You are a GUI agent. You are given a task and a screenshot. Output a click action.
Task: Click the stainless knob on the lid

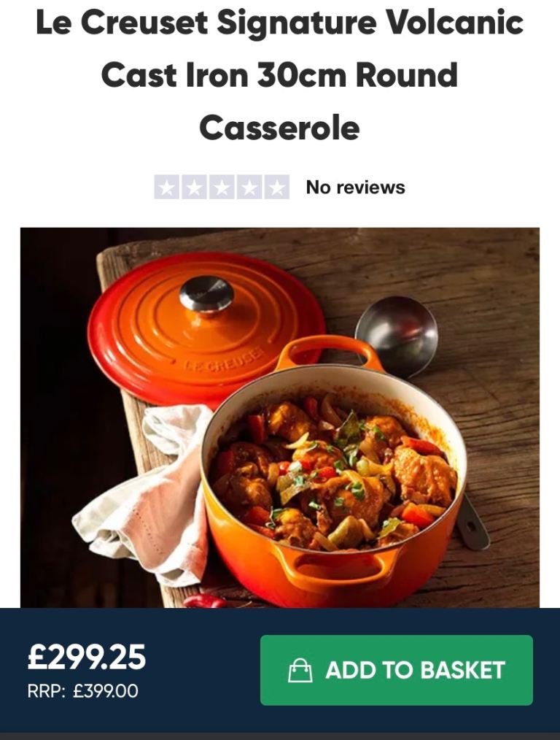(206, 295)
